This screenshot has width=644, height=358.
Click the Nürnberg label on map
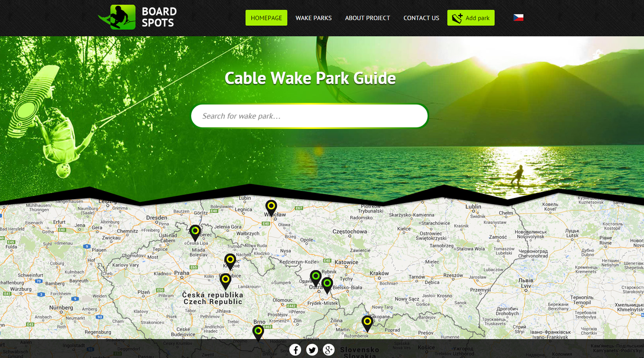click(x=60, y=308)
